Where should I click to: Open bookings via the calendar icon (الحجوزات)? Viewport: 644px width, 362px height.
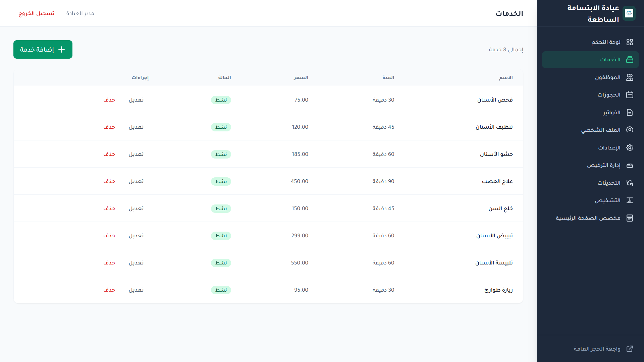[630, 95]
